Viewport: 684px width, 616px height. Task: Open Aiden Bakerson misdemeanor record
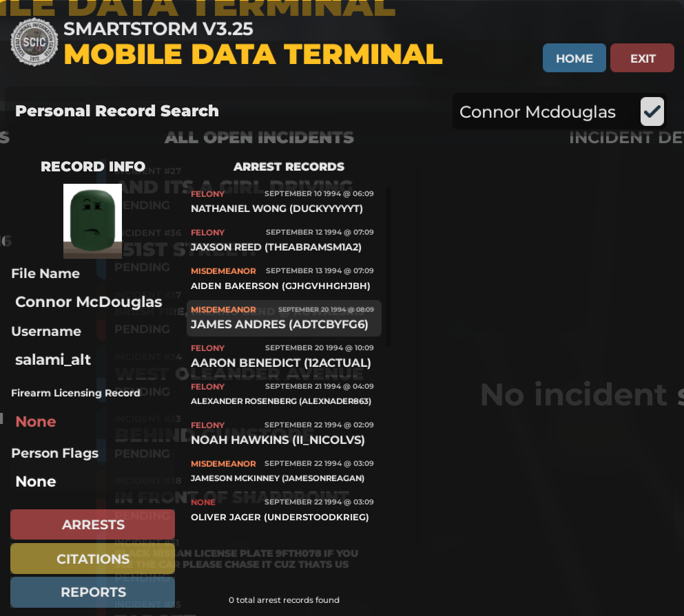click(282, 279)
